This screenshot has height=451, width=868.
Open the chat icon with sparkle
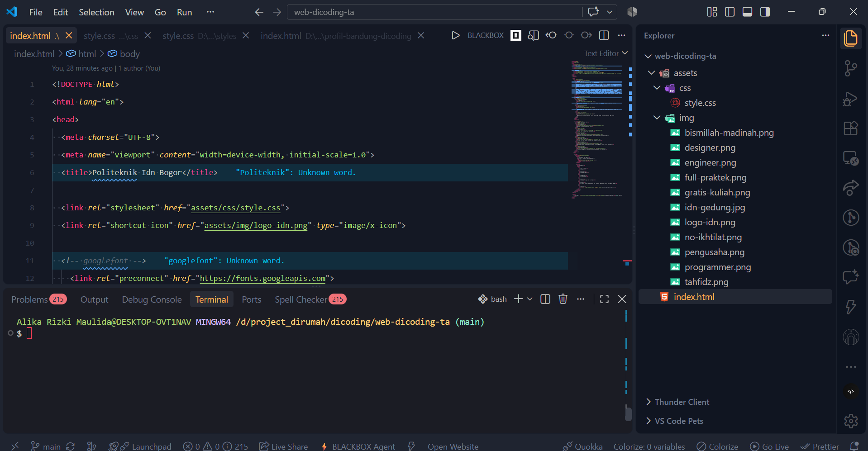tap(851, 277)
